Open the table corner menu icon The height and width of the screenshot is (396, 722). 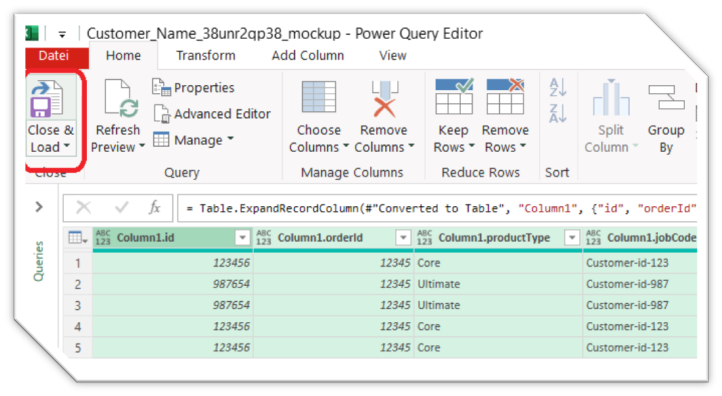77,238
